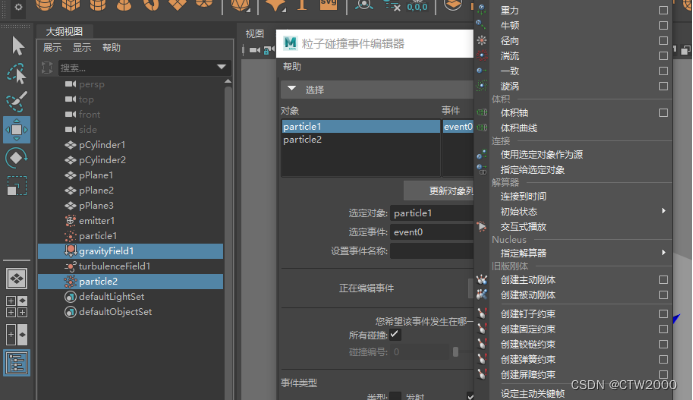693x400 pixels.
Task: Expand the 初始状态 submenu
Action: [663, 211]
